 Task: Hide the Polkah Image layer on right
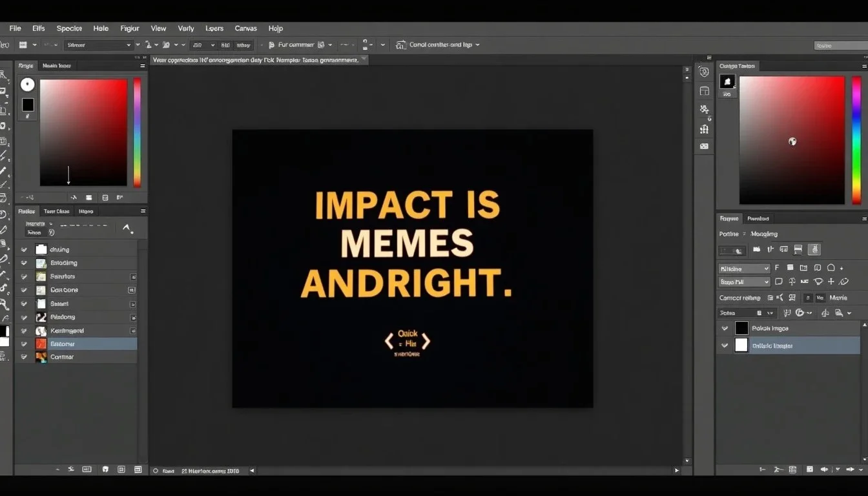[725, 328]
